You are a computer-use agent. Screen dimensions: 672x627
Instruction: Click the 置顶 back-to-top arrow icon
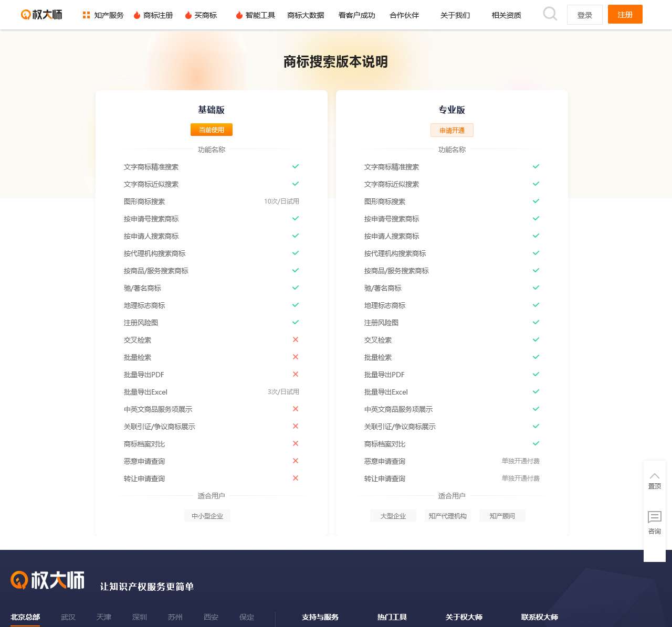(x=654, y=476)
